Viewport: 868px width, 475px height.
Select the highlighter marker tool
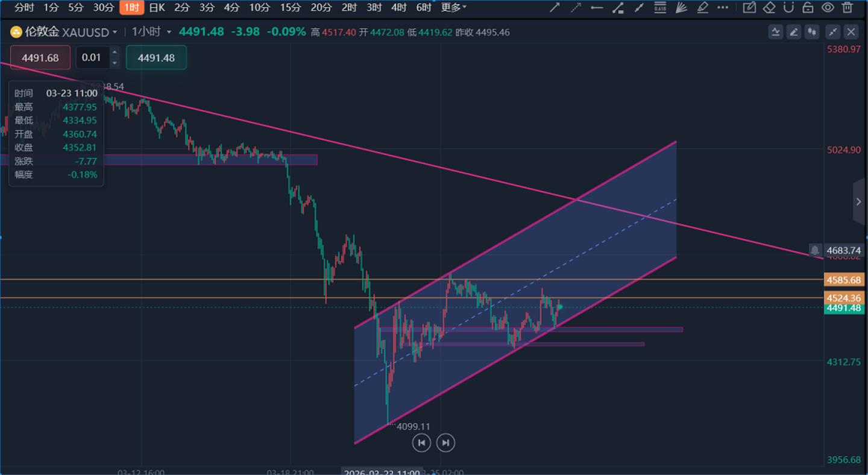[x=702, y=8]
